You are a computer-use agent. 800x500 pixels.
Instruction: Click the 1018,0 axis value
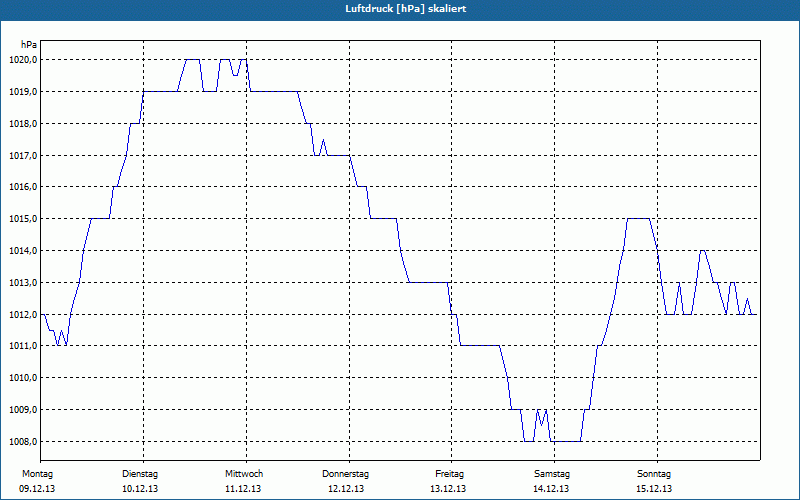[23, 124]
